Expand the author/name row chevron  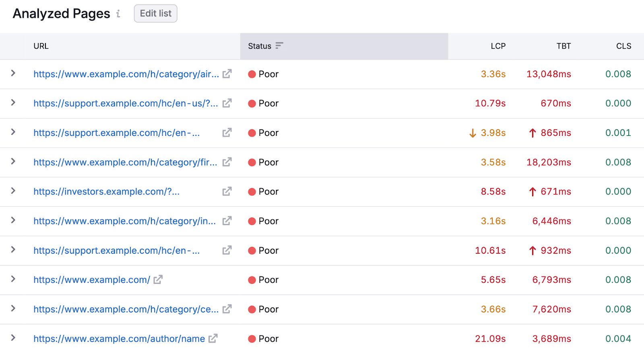click(x=13, y=338)
